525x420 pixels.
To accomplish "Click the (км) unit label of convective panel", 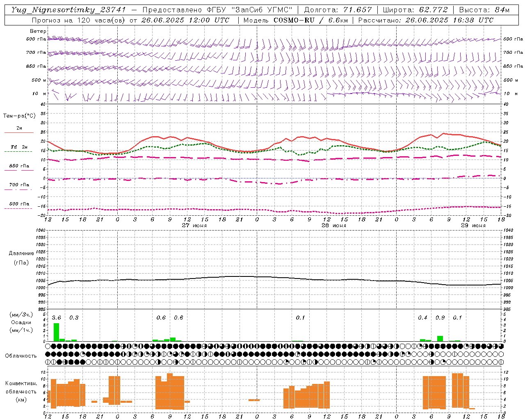I will [21, 400].
